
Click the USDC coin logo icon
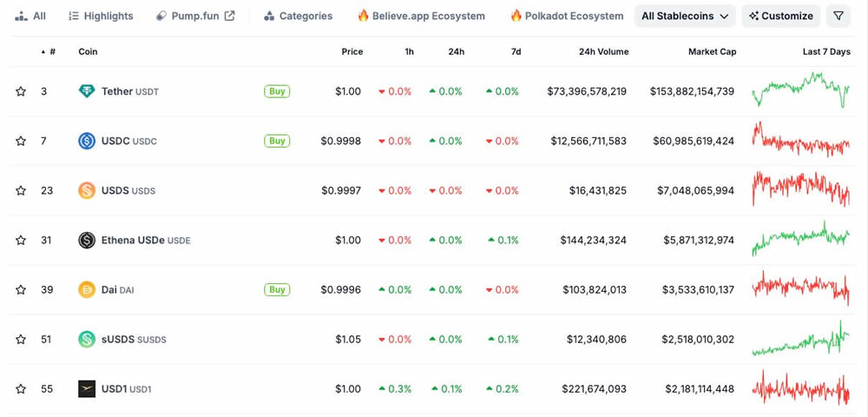click(x=87, y=141)
